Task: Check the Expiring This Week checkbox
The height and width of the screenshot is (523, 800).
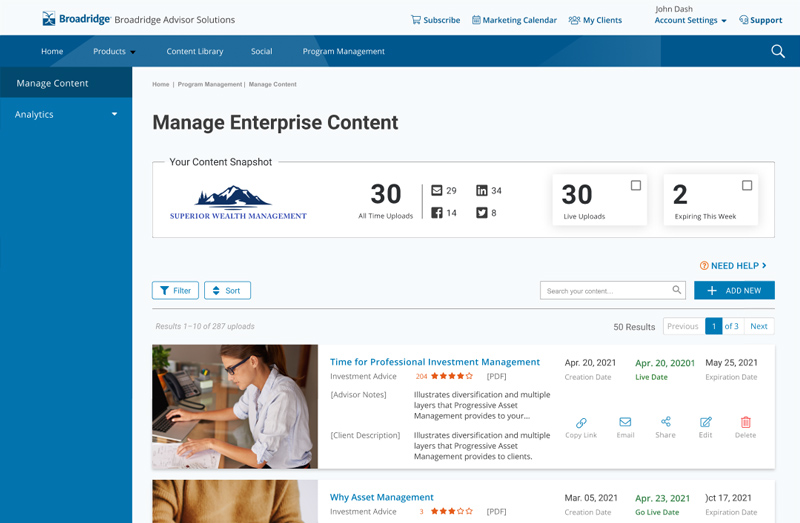Action: tap(747, 185)
